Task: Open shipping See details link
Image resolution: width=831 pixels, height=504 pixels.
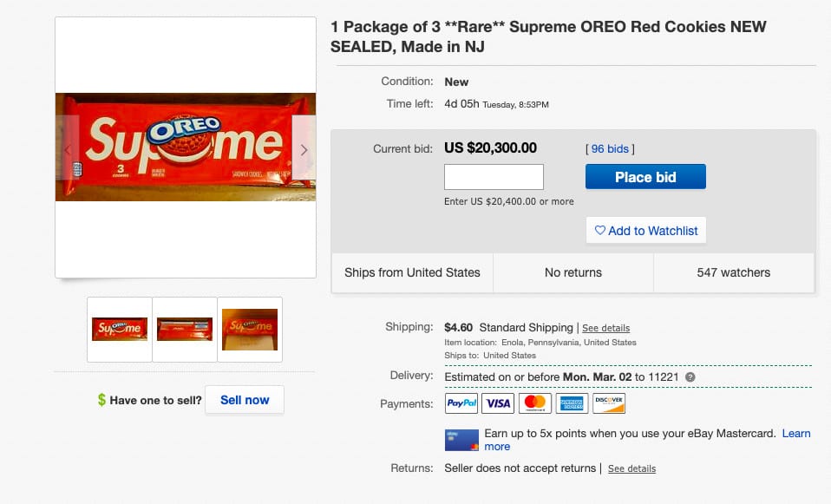Action: click(605, 328)
